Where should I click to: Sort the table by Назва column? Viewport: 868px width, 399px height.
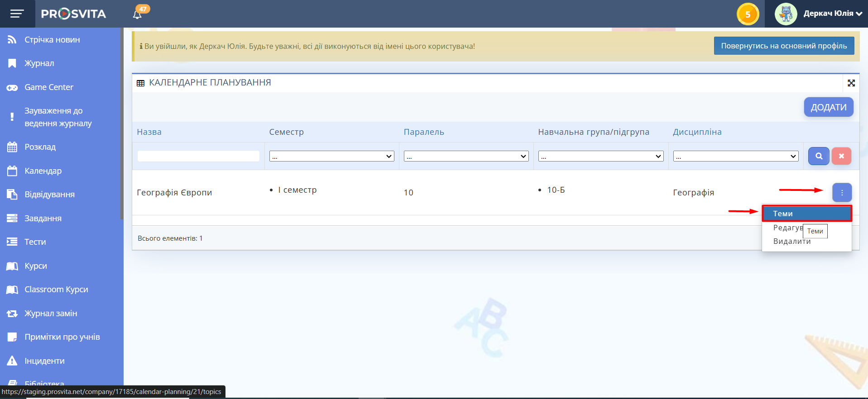tap(149, 132)
